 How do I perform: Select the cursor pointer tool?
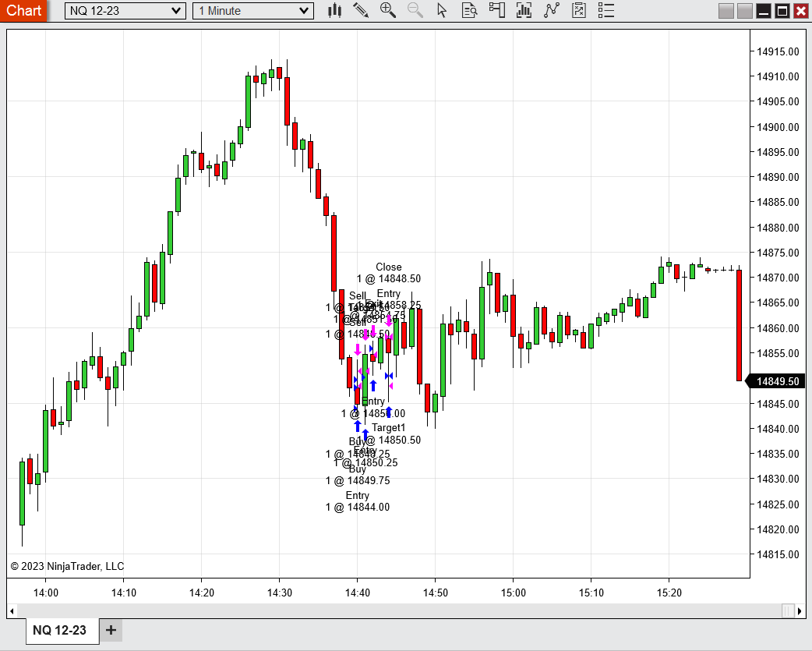coord(442,10)
